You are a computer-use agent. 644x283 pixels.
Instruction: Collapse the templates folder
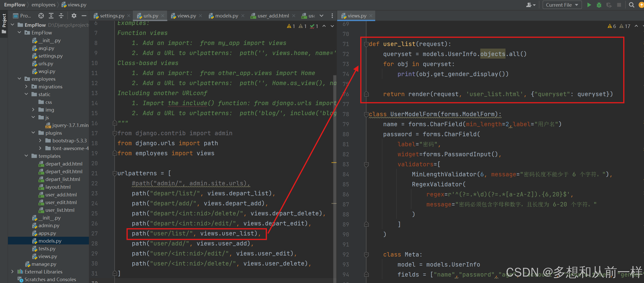point(26,156)
